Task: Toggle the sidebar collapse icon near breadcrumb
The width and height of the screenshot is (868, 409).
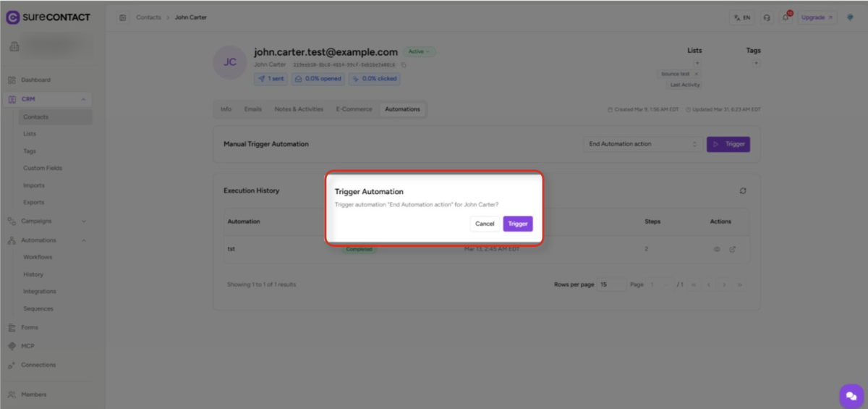Action: pyautogui.click(x=123, y=17)
